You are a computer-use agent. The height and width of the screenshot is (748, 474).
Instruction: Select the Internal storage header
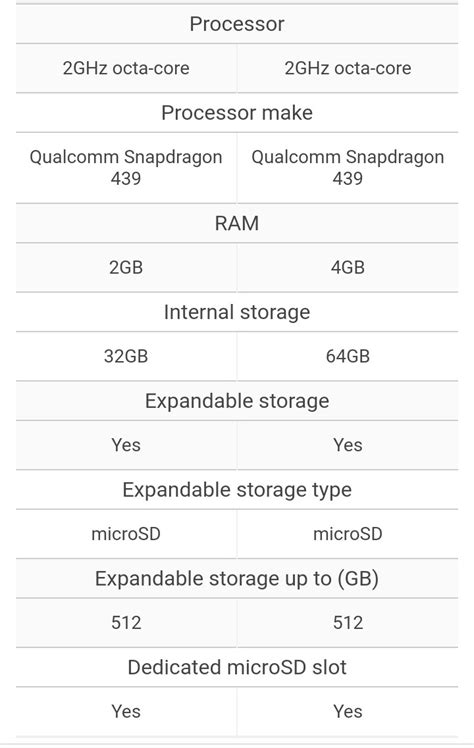(x=237, y=312)
